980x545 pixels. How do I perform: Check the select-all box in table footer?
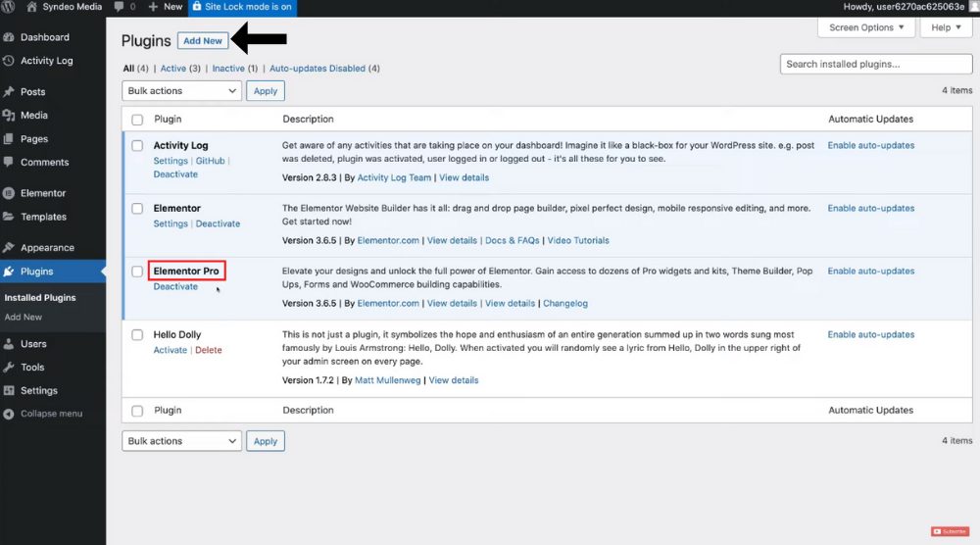[137, 411]
